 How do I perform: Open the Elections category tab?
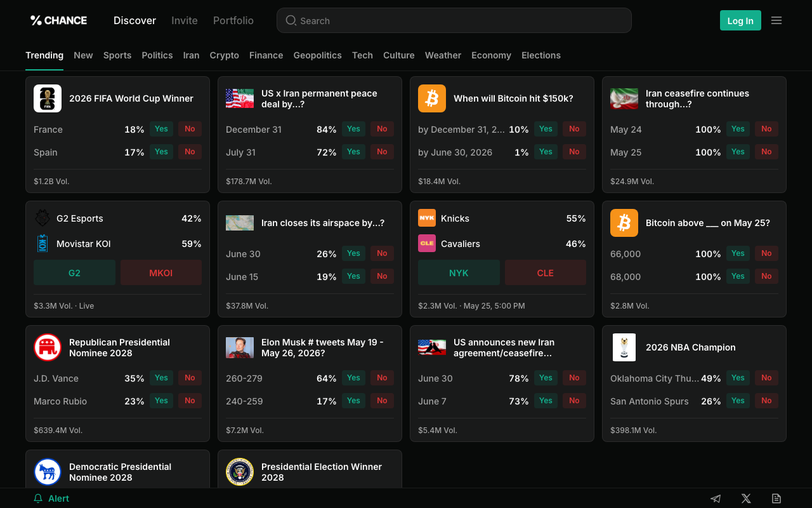541,55
